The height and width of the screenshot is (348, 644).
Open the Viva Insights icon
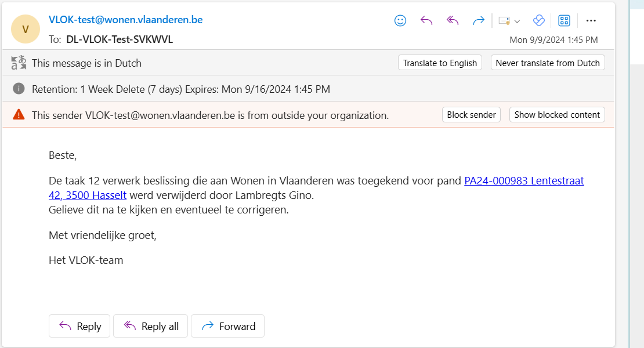click(x=539, y=21)
